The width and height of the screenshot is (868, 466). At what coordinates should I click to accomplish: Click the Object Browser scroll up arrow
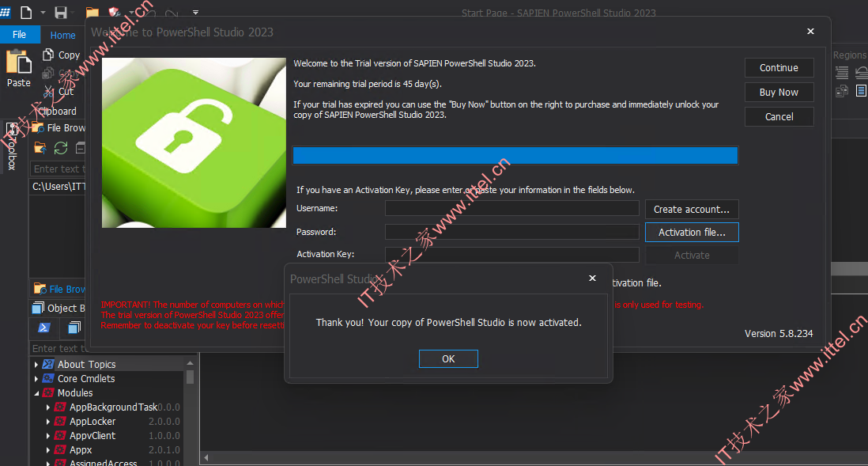pos(190,363)
